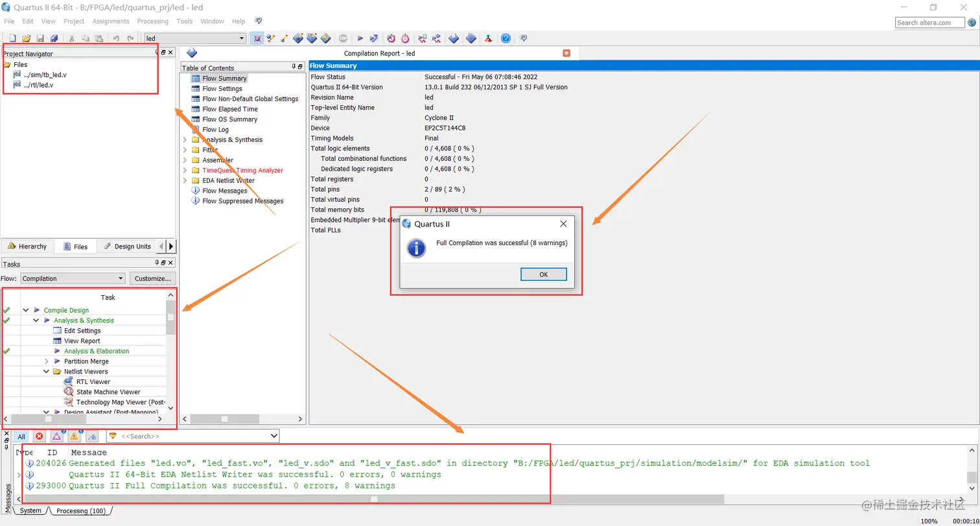
Task: Toggle the yellow warning messages filter
Action: (x=74, y=436)
